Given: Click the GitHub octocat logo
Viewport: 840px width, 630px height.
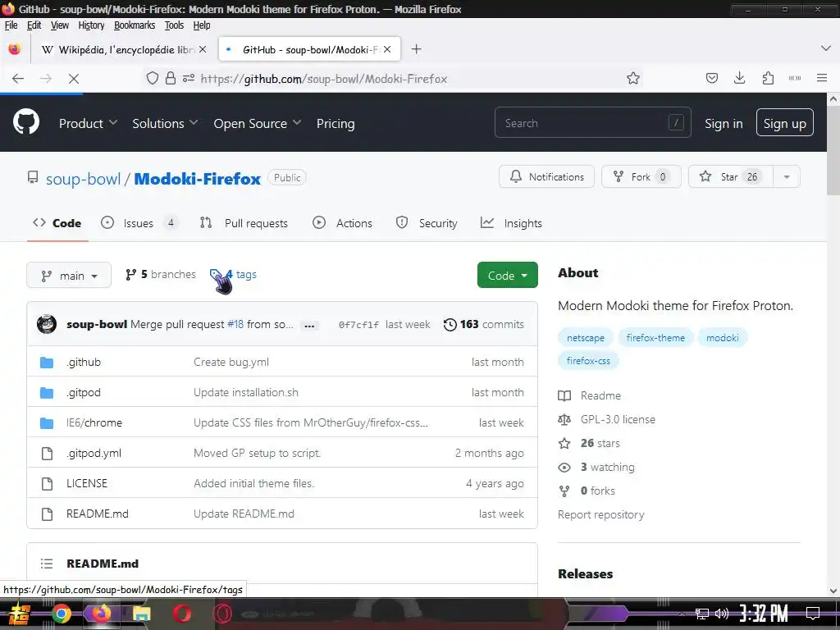Looking at the screenshot, I should click(x=26, y=121).
